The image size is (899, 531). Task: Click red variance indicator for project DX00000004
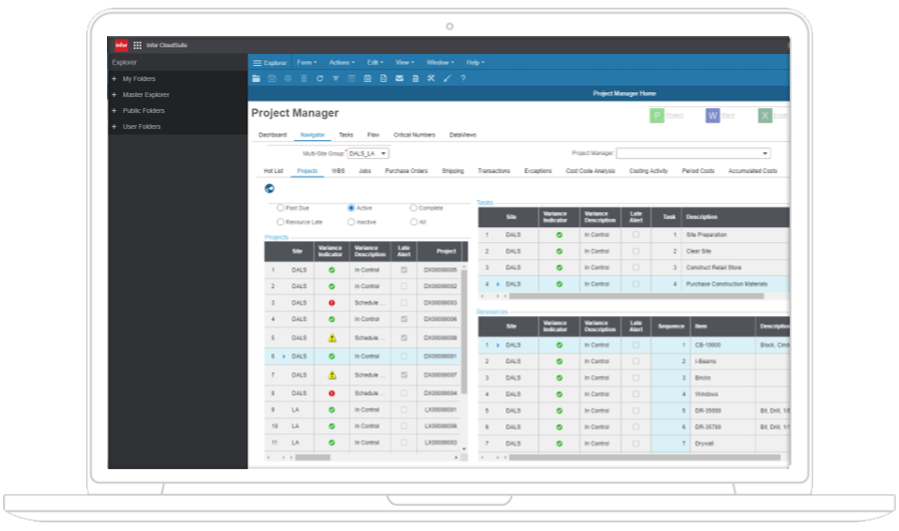click(331, 393)
